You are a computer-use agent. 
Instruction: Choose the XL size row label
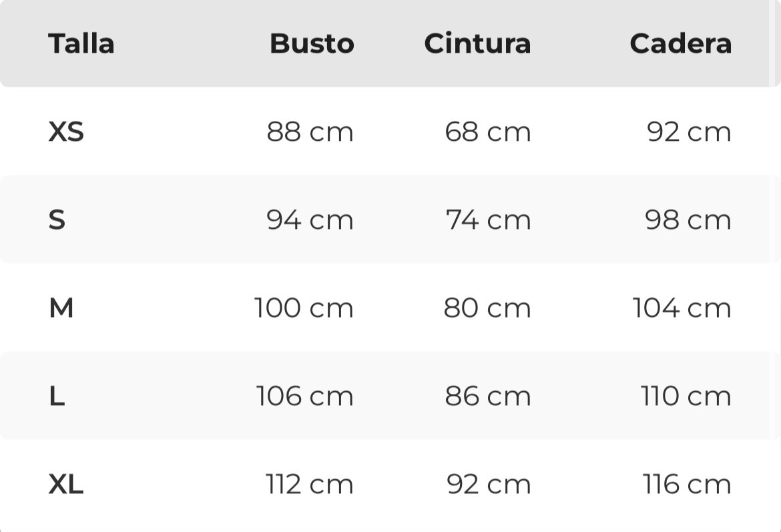pyautogui.click(x=65, y=484)
